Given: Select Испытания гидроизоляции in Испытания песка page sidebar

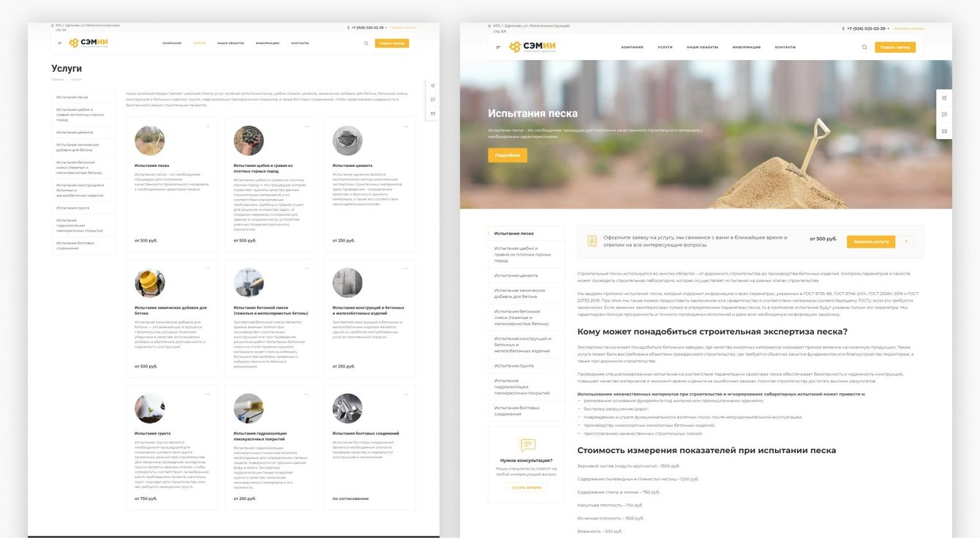Looking at the screenshot, I should click(527, 386).
